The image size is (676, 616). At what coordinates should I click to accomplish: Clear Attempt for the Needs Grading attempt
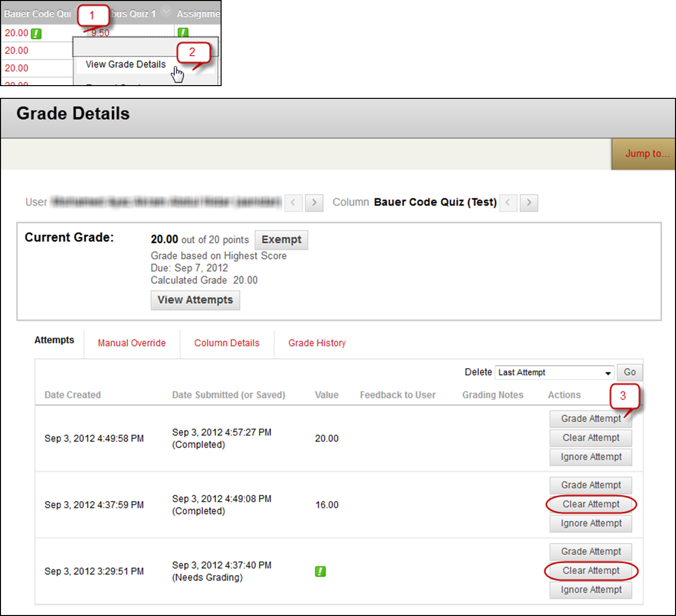pos(590,571)
